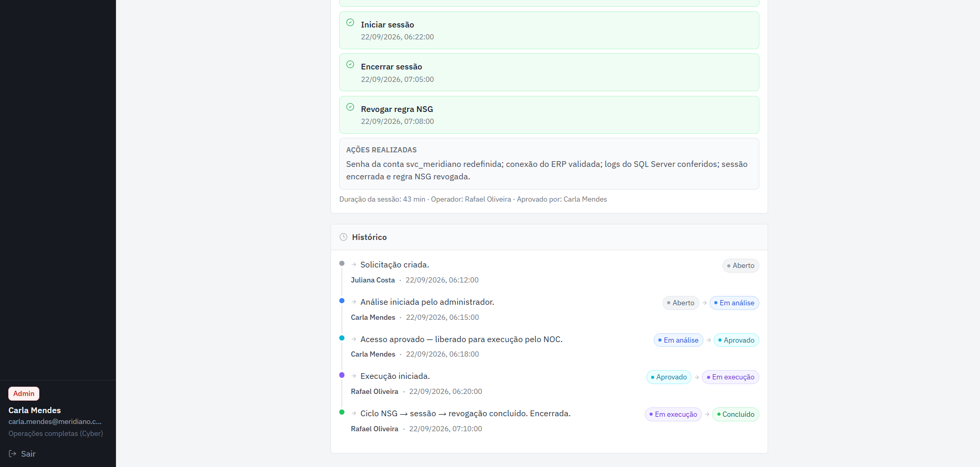Click the Aberto badge on Solicitação criada
The height and width of the screenshot is (467, 980).
click(x=741, y=265)
